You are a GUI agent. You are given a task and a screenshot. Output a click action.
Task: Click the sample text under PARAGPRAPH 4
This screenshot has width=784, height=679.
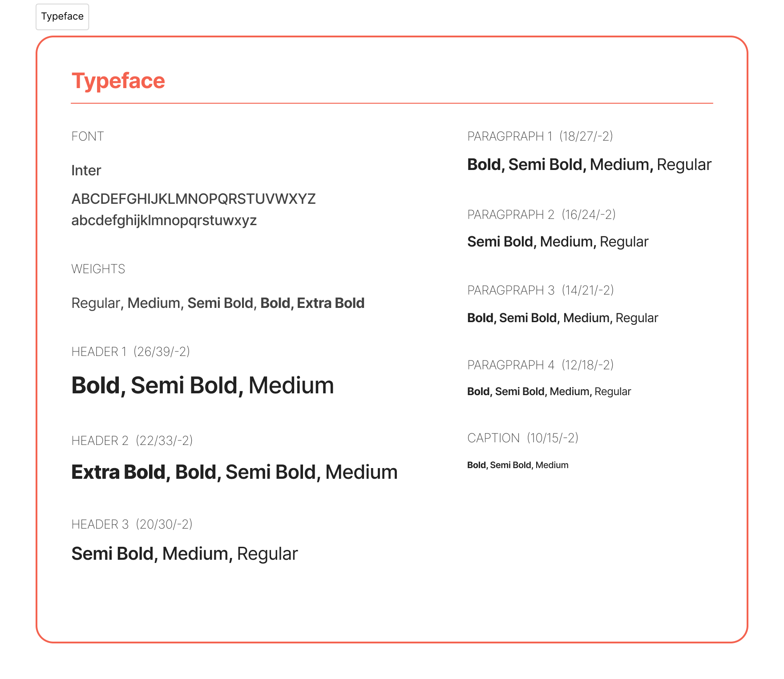coord(549,392)
